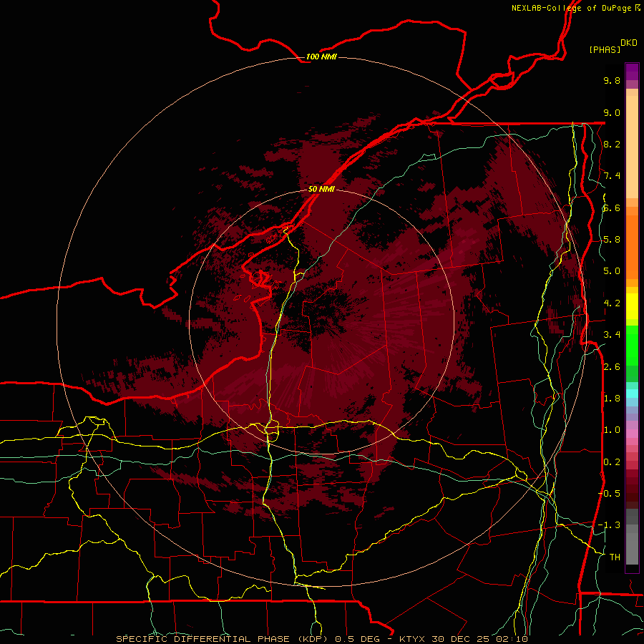
Task: Click the 6.6 scale value
Action: click(x=612, y=208)
